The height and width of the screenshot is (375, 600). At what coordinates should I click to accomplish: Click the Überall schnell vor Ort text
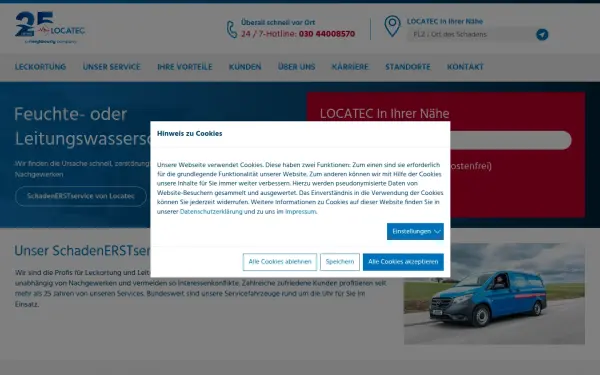click(x=278, y=23)
